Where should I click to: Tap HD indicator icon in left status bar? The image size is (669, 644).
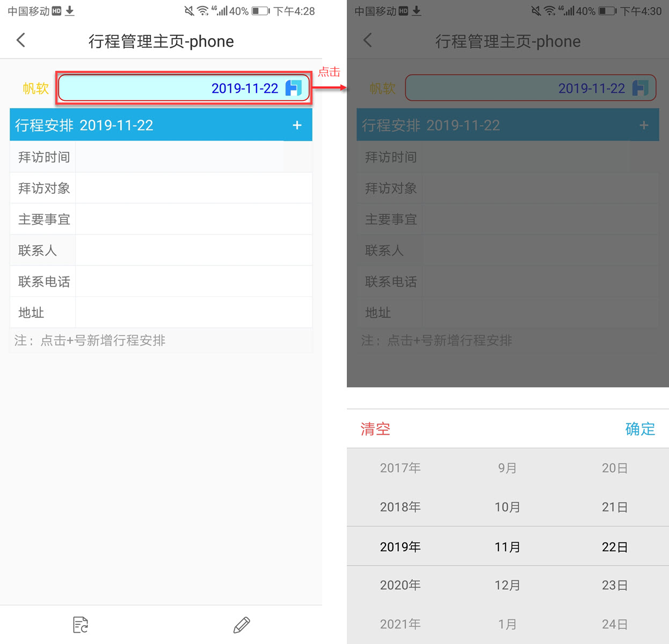tap(56, 11)
